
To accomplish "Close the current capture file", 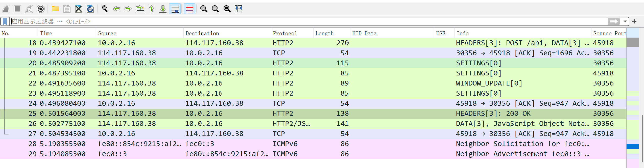I will click(x=79, y=9).
